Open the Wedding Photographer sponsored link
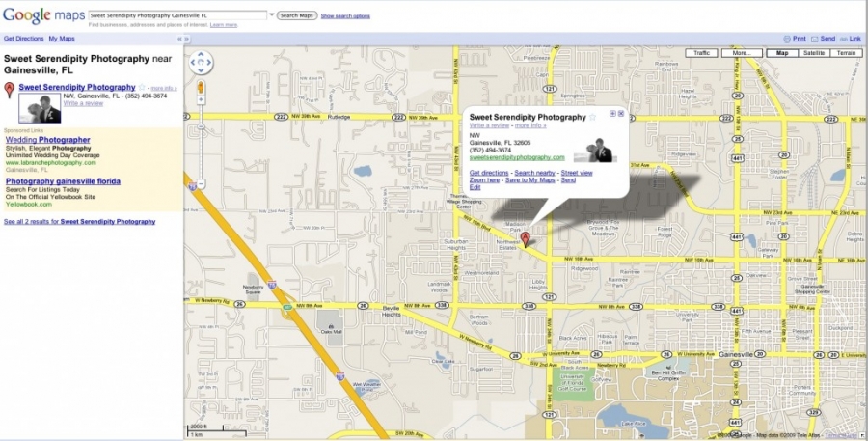 [x=47, y=140]
